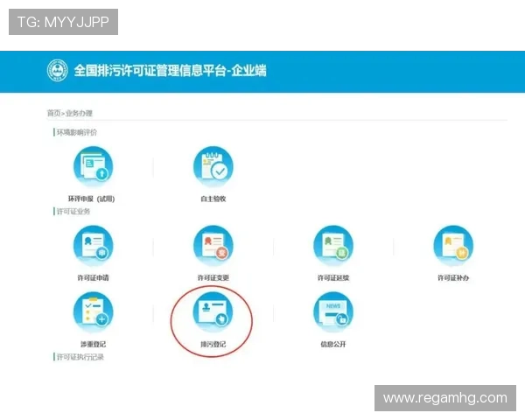Click the 业务办理 breadcrumb text
The image size is (525, 420).
point(79,113)
